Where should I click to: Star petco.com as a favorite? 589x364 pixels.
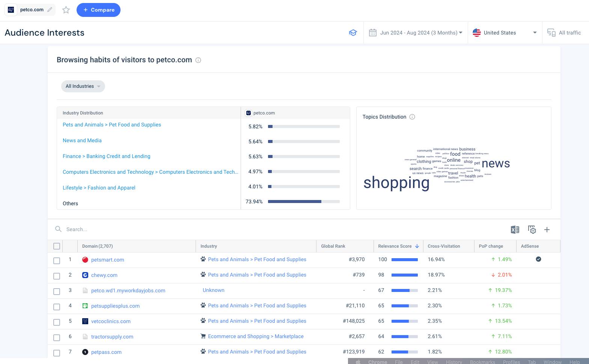[66, 10]
